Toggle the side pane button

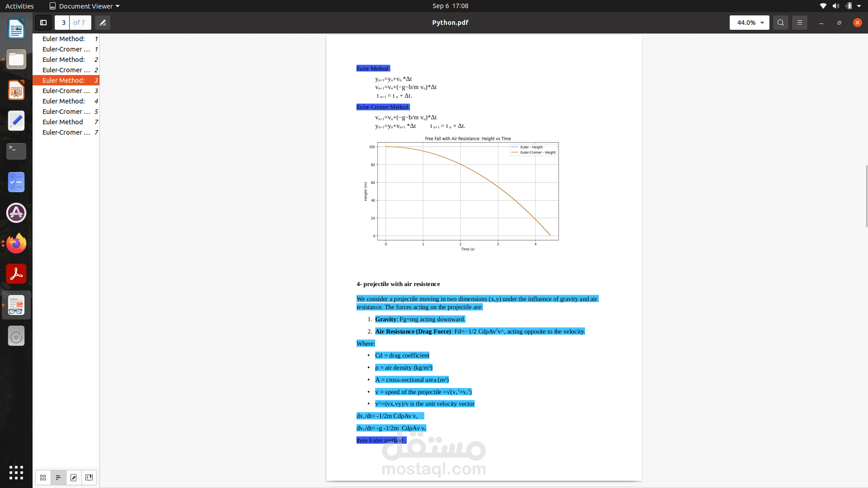[x=43, y=23]
